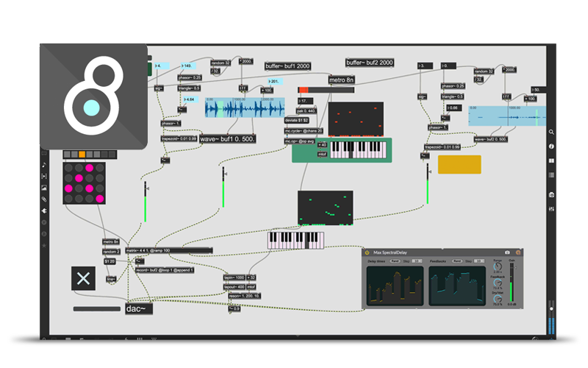Viewport: 588px width, 368px height.
Task: Select the tapin~ 1000 object
Action: (234, 277)
